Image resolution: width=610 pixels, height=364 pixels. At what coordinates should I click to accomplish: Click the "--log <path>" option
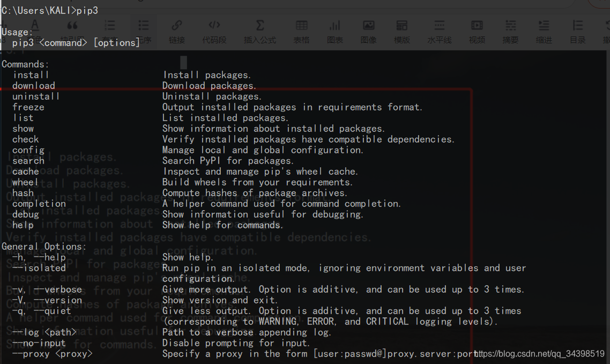[x=44, y=332]
